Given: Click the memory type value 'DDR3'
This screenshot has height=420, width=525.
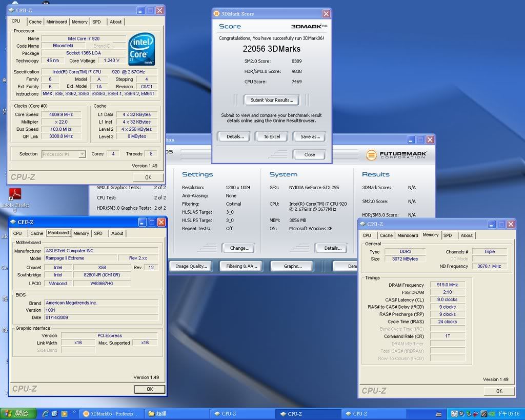Looking at the screenshot, I should click(405, 251).
